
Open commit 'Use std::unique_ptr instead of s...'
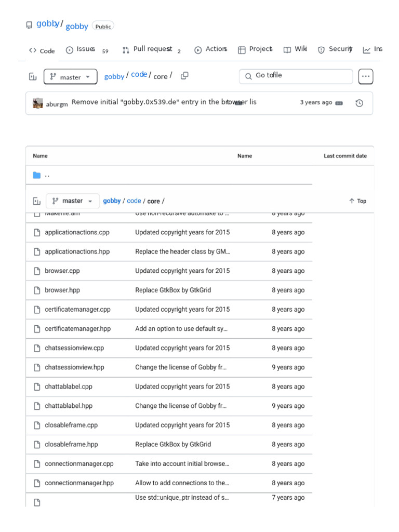pos(182,498)
